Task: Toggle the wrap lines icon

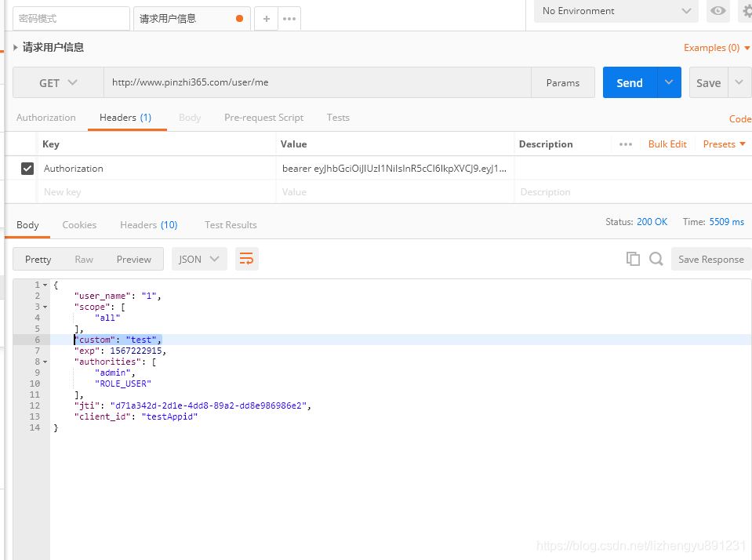Action: [x=247, y=259]
